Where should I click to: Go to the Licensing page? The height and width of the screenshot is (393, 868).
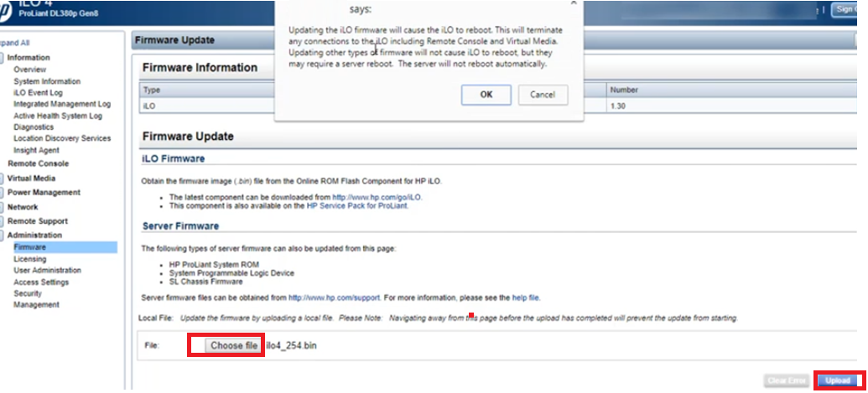click(30, 259)
